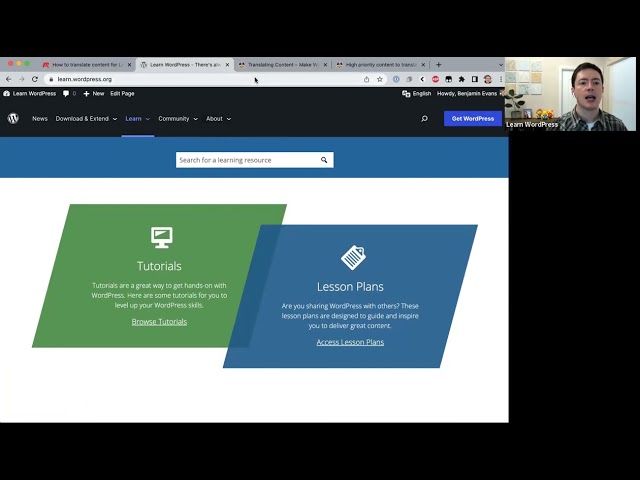This screenshot has width=640, height=480.
Task: Click the Chrome profile avatar icon
Action: pyautogui.click(x=488, y=79)
